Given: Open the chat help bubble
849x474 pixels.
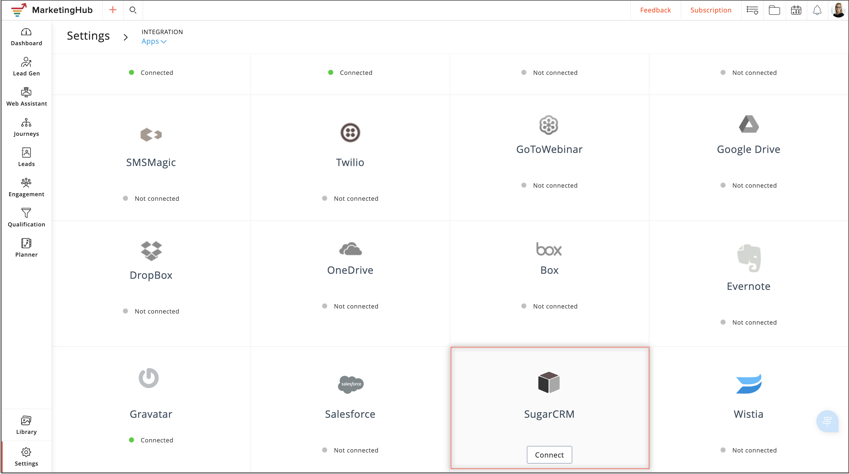Looking at the screenshot, I should 827,421.
